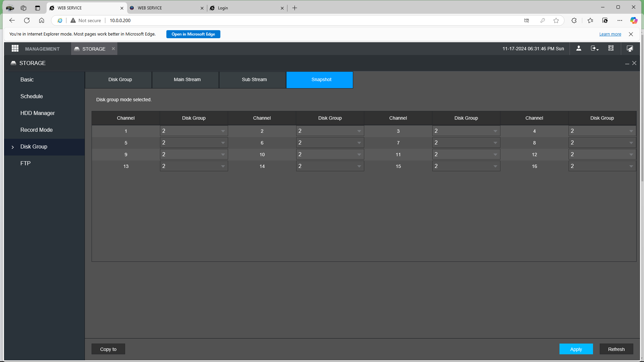Image resolution: width=644 pixels, height=362 pixels.
Task: Click the Apply button
Action: click(x=576, y=349)
